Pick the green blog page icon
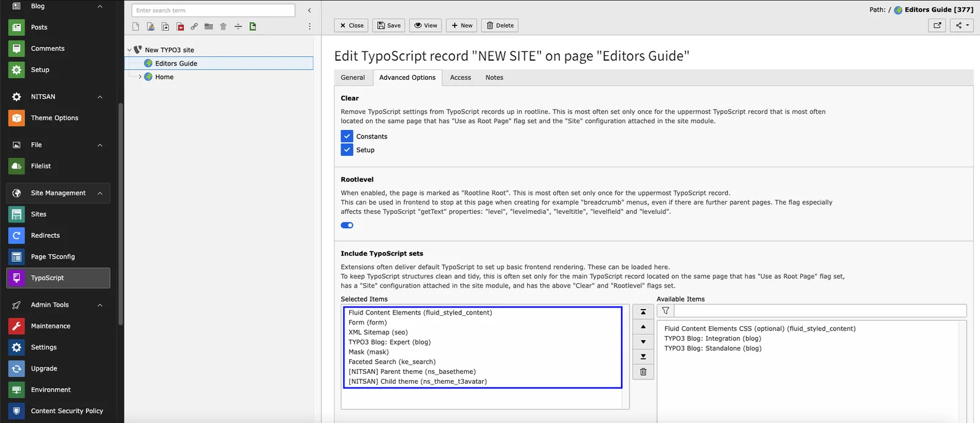The height and width of the screenshot is (423, 980). point(253,26)
